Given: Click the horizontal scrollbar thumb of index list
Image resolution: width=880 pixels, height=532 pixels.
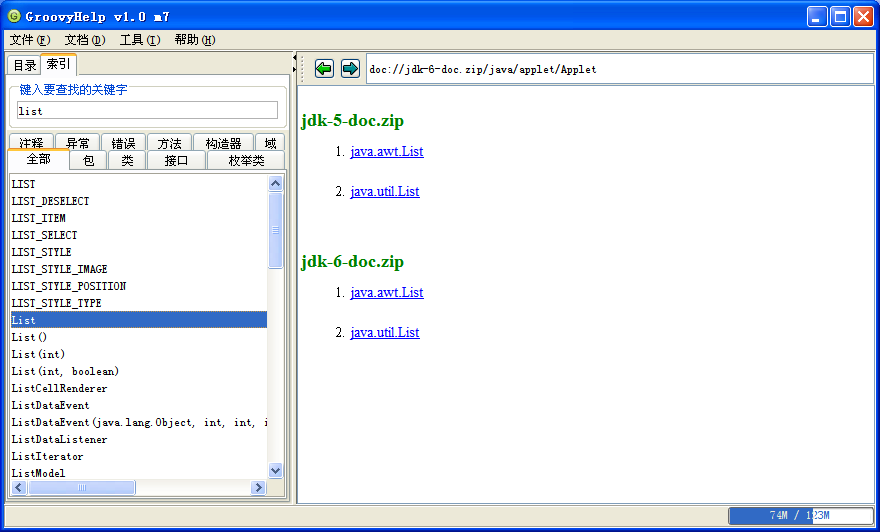Looking at the screenshot, I should click(81, 487).
